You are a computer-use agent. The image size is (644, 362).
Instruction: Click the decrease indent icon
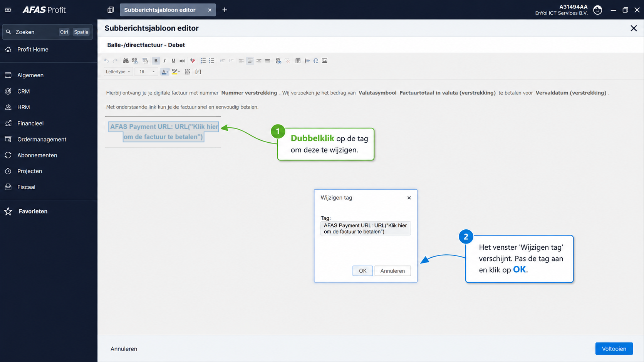tap(222, 61)
